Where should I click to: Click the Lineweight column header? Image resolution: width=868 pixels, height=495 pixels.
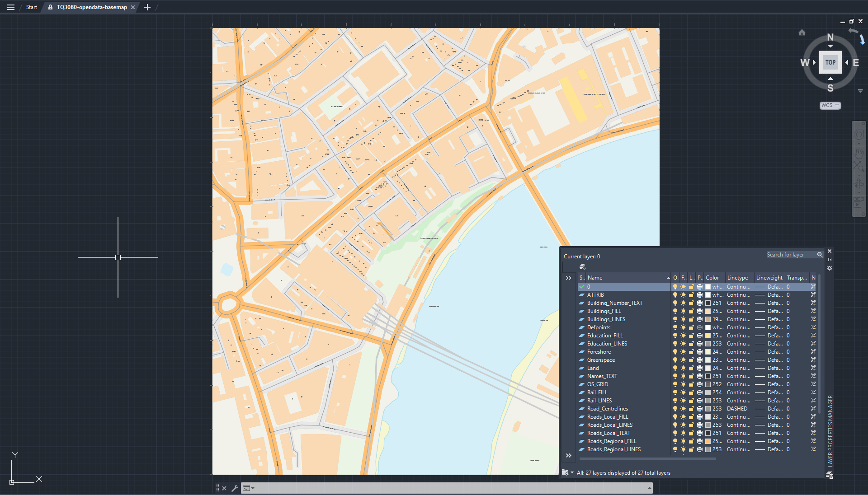point(769,278)
